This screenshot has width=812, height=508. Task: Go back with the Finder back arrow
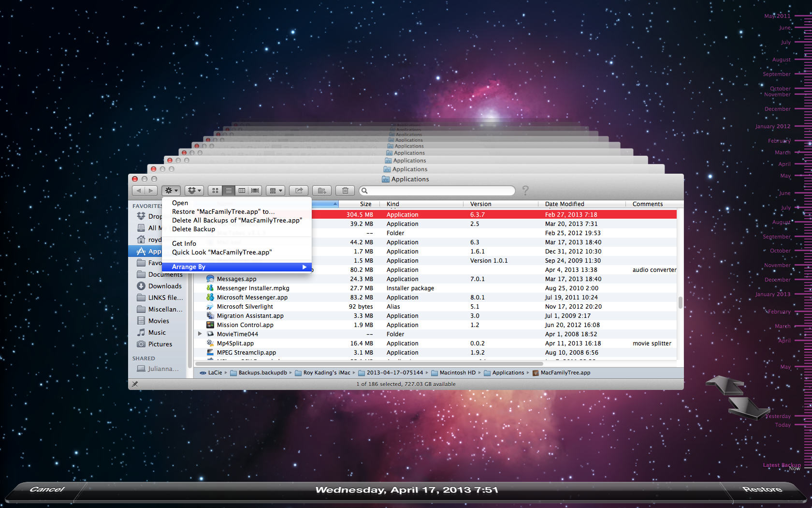(x=139, y=191)
